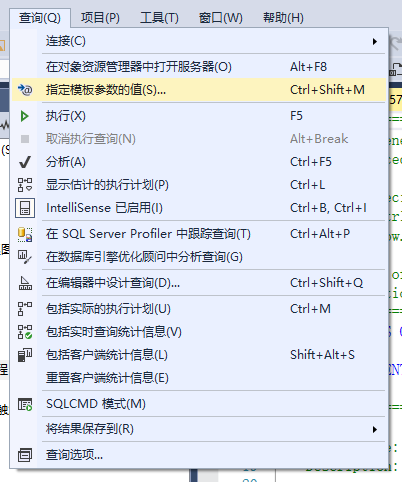Expand the 连接(C) submenu arrow
Image resolution: width=402 pixels, height=482 pixels.
(375, 42)
